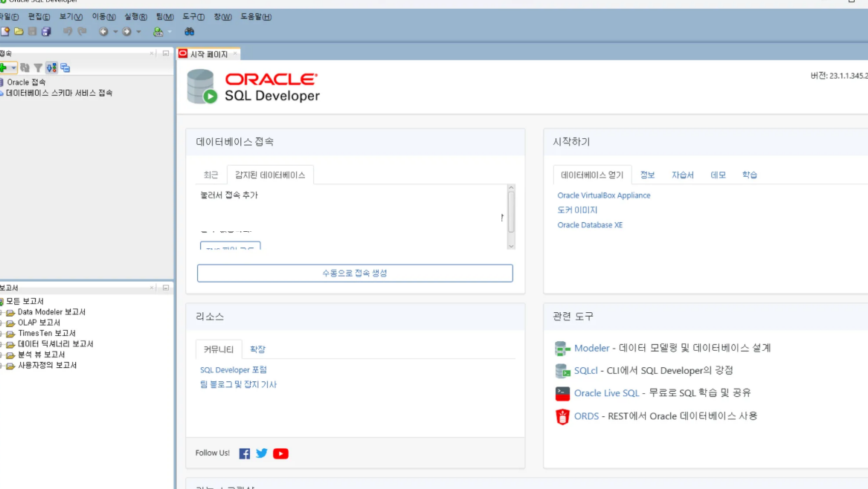Click the green plus New Connection icon
This screenshot has width=868, height=489.
[x=3, y=68]
